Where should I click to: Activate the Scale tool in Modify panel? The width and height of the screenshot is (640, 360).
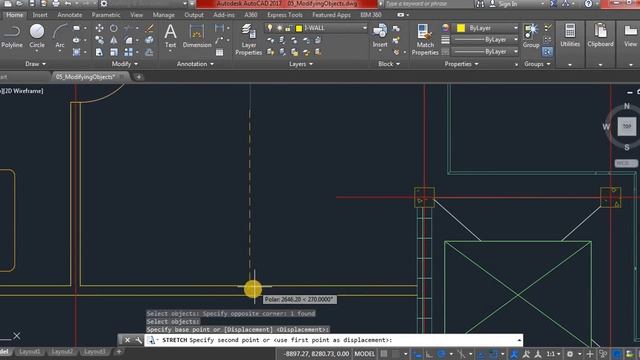click(x=113, y=52)
